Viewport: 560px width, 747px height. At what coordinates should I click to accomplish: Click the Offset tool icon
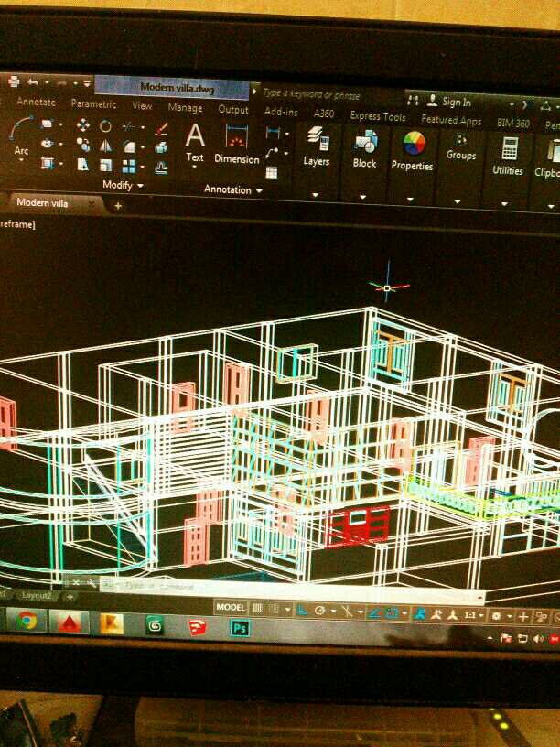161,168
